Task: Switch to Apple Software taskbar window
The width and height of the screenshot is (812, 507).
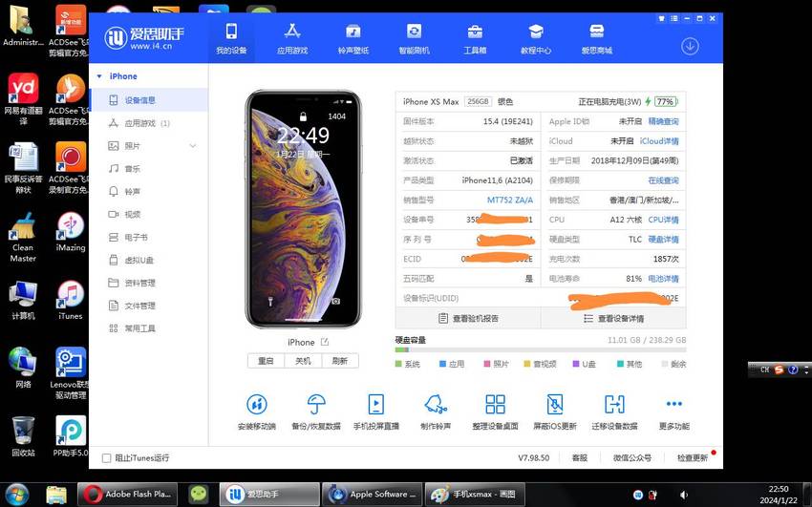Action: point(373,494)
